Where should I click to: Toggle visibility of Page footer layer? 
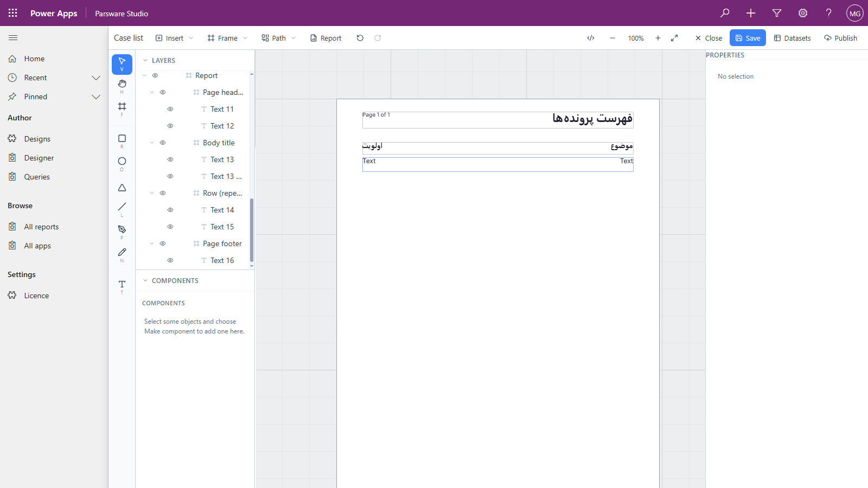[163, 243]
